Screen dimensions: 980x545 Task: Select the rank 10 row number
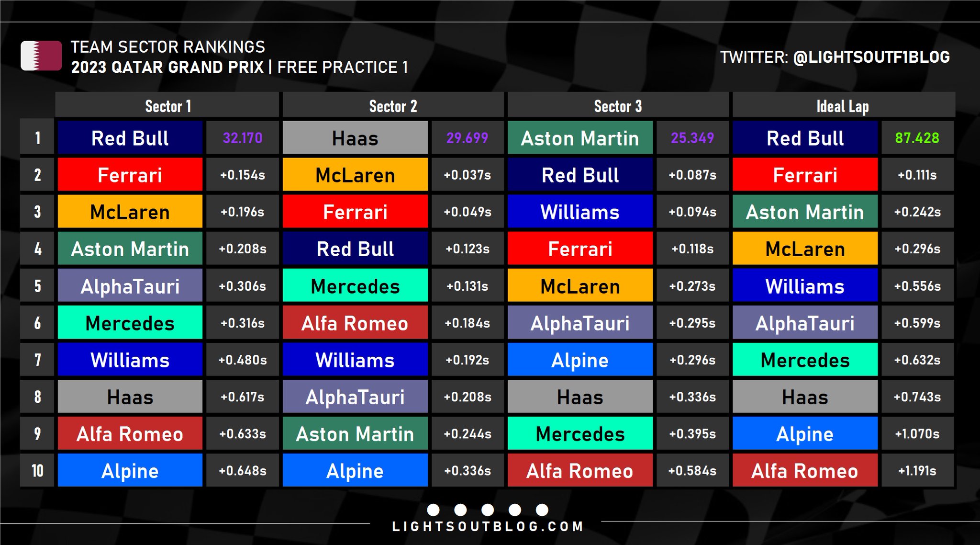coord(37,470)
